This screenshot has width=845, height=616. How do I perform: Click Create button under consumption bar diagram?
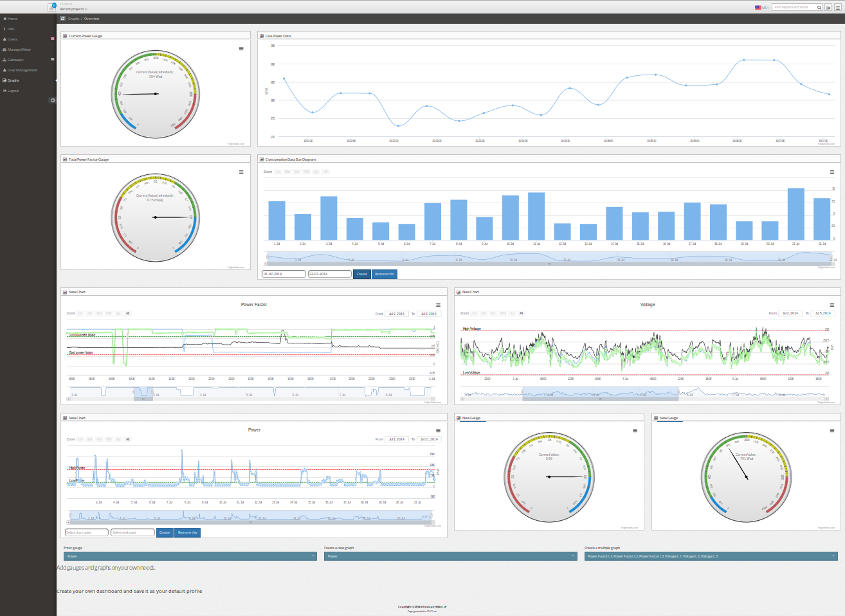click(362, 274)
